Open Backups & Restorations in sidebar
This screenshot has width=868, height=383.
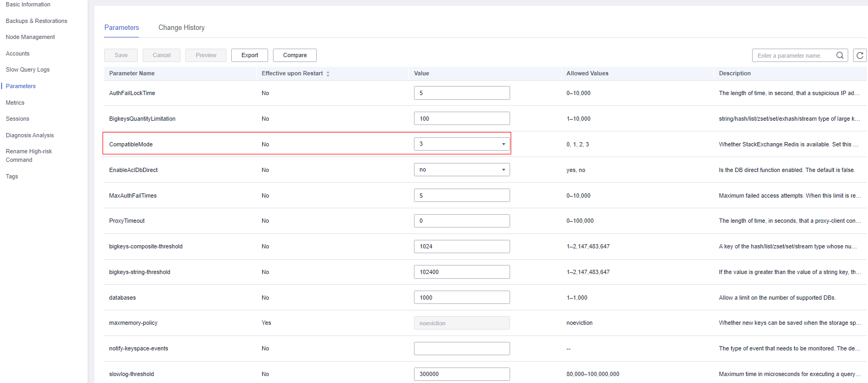36,21
